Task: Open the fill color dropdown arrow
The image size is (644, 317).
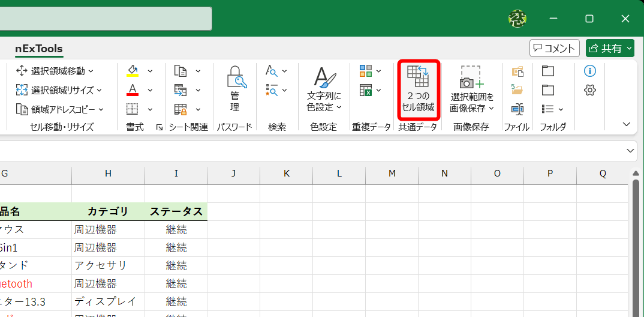Action: tap(150, 71)
